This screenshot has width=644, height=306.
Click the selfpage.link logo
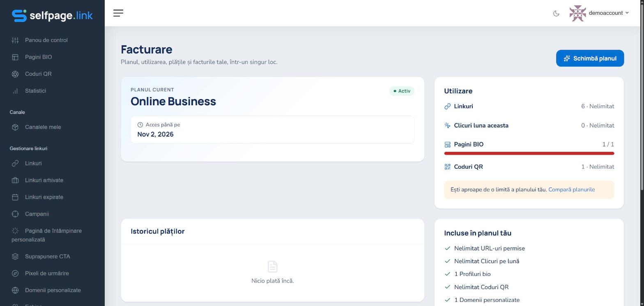point(52,16)
